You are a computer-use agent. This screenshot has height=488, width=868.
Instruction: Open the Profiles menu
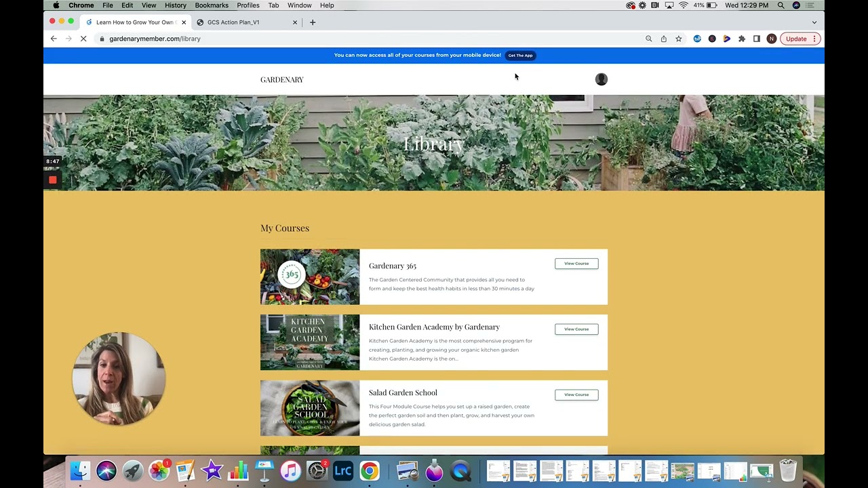click(x=248, y=5)
